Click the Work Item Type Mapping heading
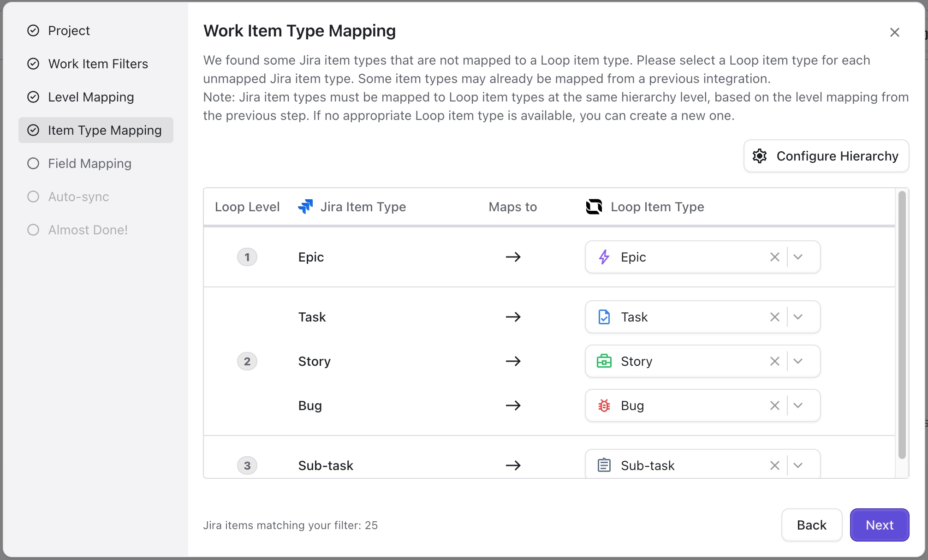Image resolution: width=928 pixels, height=560 pixels. click(300, 30)
